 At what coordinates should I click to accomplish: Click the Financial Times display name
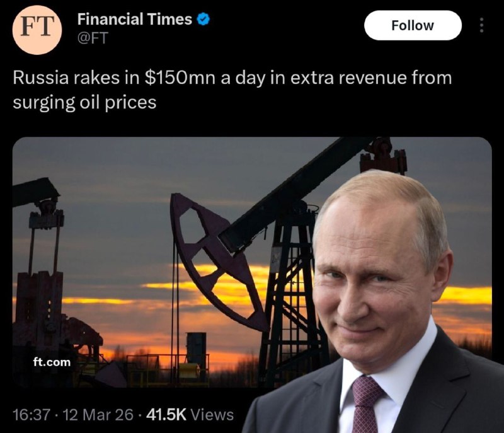(x=132, y=18)
